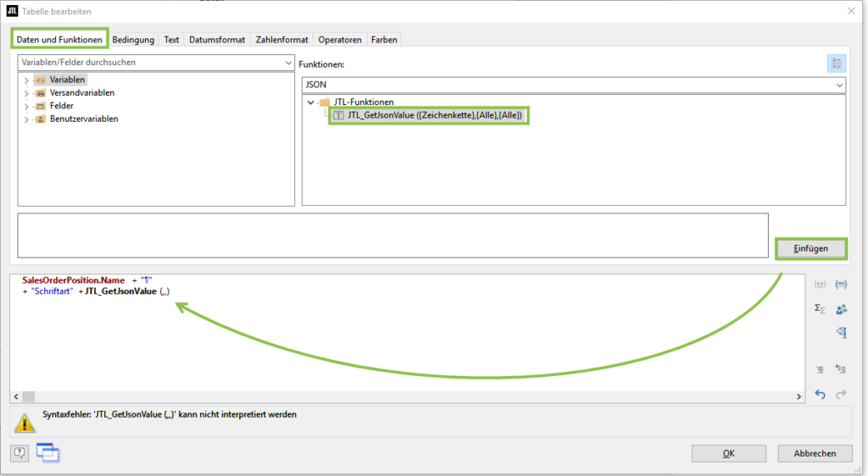Expand the Variablen tree node

pyautogui.click(x=26, y=80)
